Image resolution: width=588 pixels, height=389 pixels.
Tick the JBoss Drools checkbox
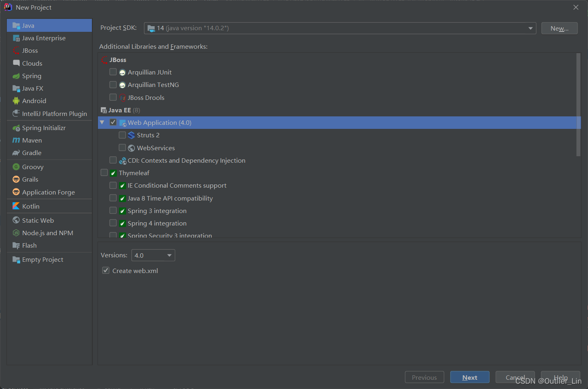click(113, 97)
